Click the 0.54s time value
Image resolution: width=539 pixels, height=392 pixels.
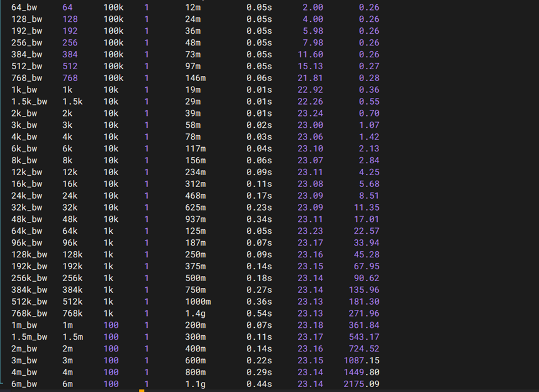(x=259, y=313)
